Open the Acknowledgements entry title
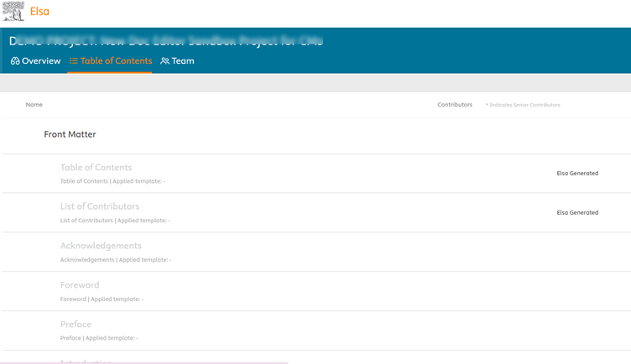The width and height of the screenshot is (631, 364). [x=101, y=246]
